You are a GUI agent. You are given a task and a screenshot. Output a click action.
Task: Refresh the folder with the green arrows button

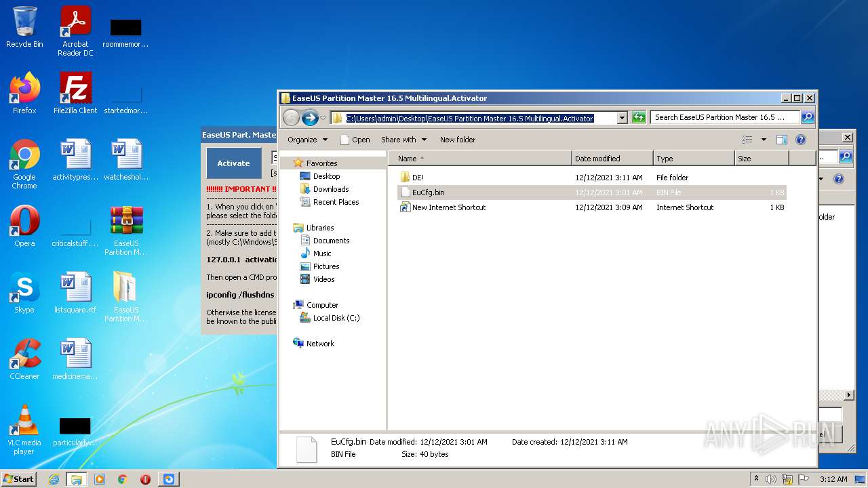coord(639,118)
